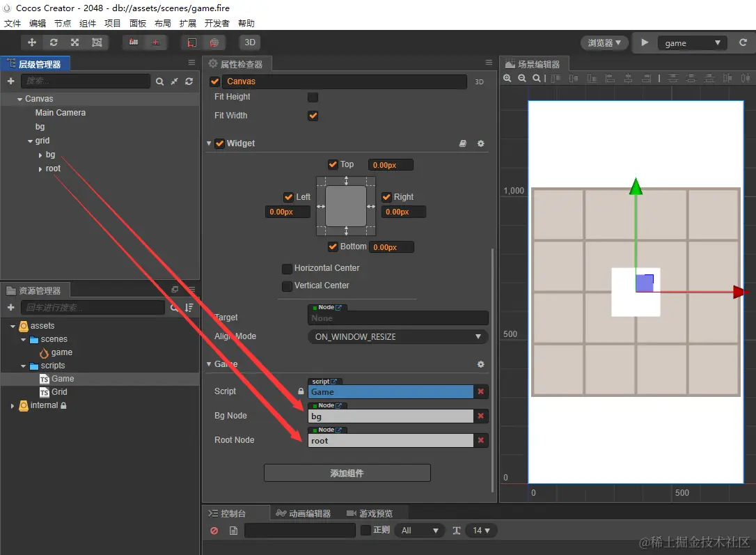Uncheck the Right alignment checkbox
The image size is (756, 555).
point(386,197)
